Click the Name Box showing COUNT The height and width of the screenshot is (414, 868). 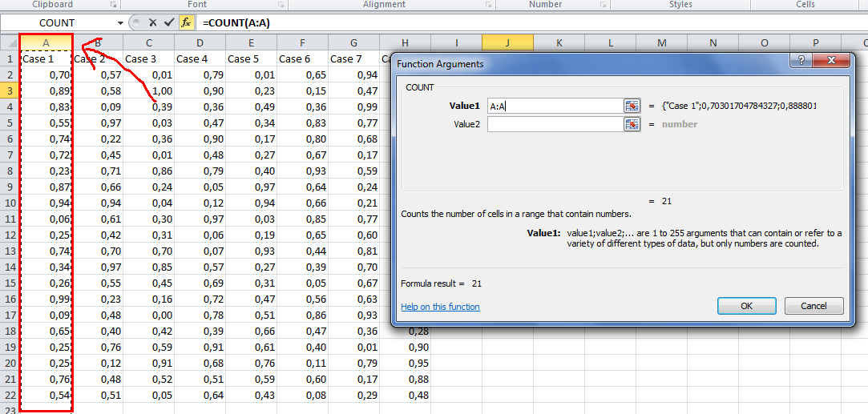(58, 23)
